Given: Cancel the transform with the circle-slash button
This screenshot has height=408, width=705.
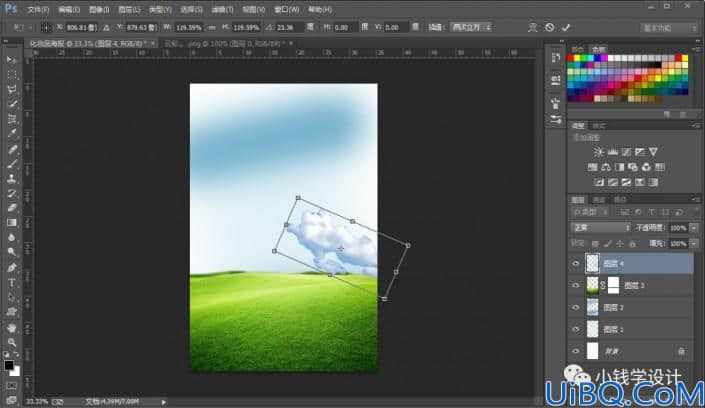Looking at the screenshot, I should (x=549, y=27).
